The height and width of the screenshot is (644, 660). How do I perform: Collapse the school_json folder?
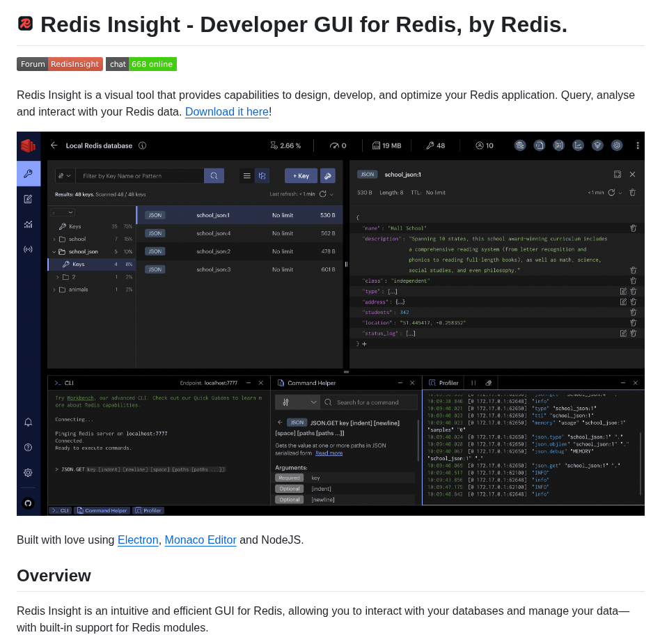click(54, 252)
